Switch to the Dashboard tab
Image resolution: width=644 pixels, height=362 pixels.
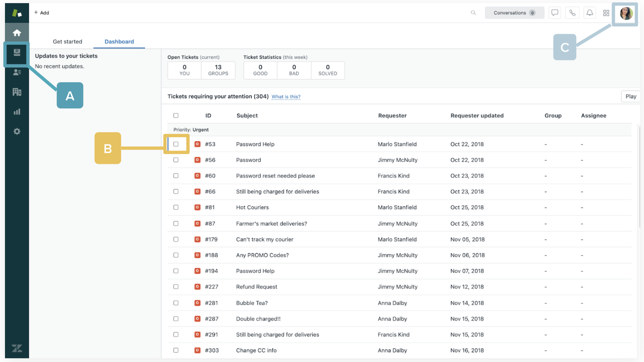(119, 41)
